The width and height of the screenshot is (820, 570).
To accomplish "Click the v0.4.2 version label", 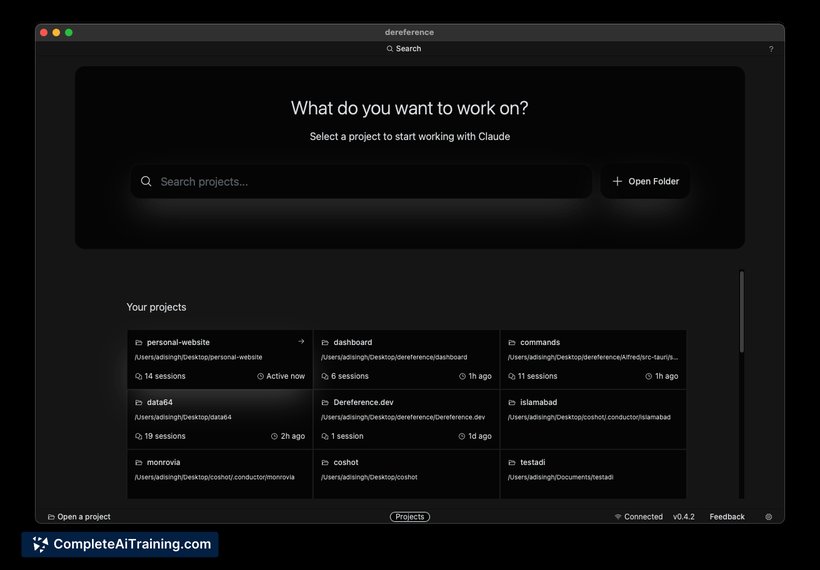I will click(684, 517).
